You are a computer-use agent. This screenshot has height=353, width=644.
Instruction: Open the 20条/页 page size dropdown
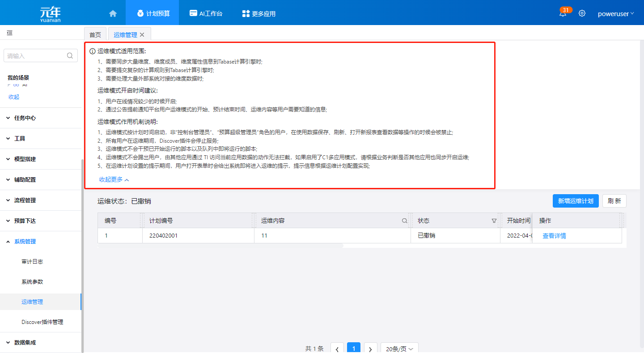399,349
